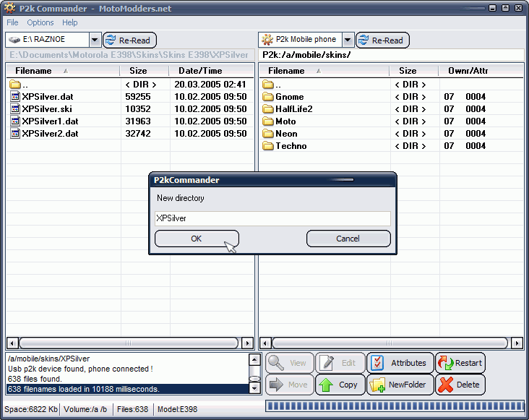Image resolution: width=529 pixels, height=420 pixels.
Task: Click log panel scroll down arrow
Action: point(254,388)
